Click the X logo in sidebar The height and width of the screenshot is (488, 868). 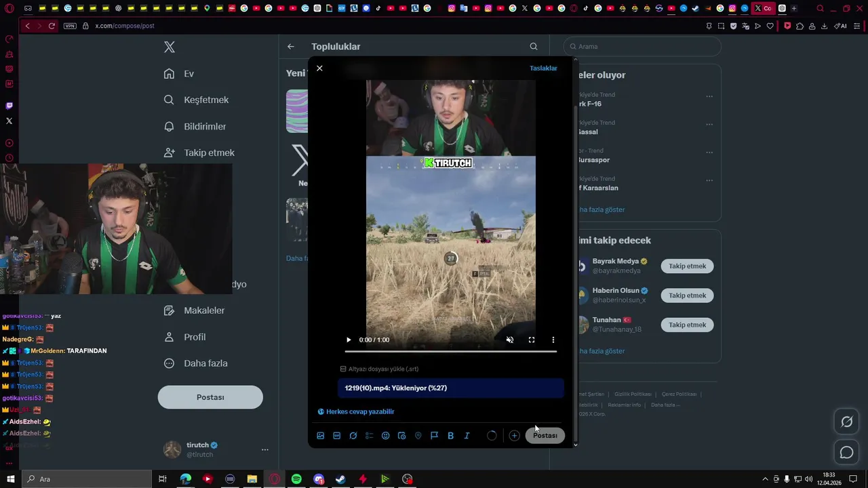(170, 47)
